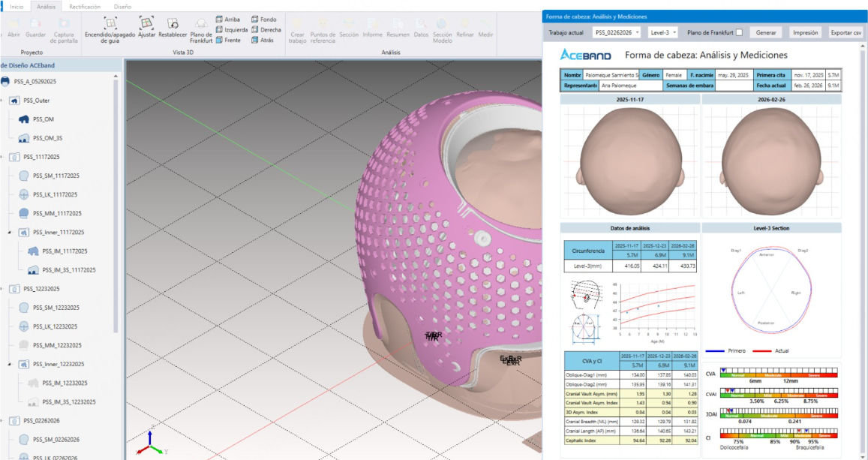Viewport: 868px width, 460px height.
Task: Collapse the PSS_Inner_11172025 tree node
Action: (10, 233)
